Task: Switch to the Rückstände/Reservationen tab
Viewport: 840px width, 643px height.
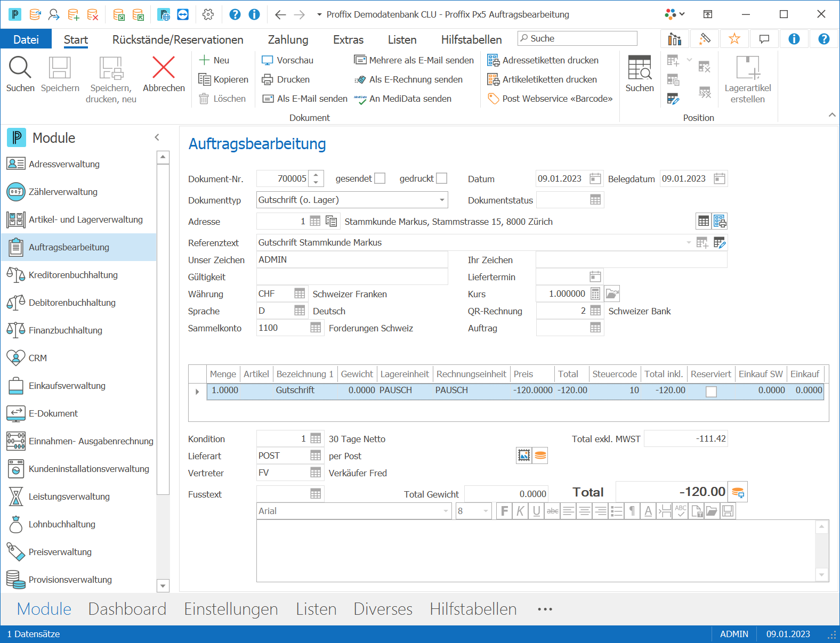Action: 178,39
